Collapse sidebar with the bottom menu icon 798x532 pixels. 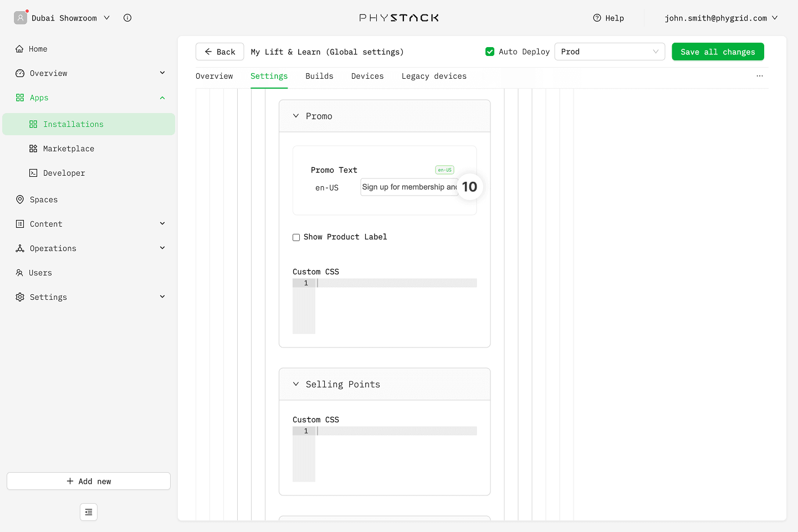click(x=89, y=512)
